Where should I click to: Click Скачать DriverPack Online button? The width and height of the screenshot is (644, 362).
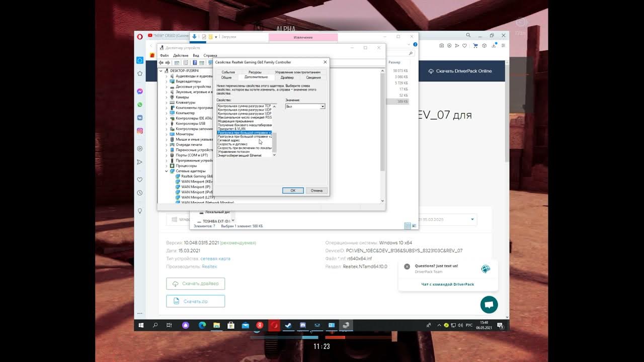(x=460, y=71)
